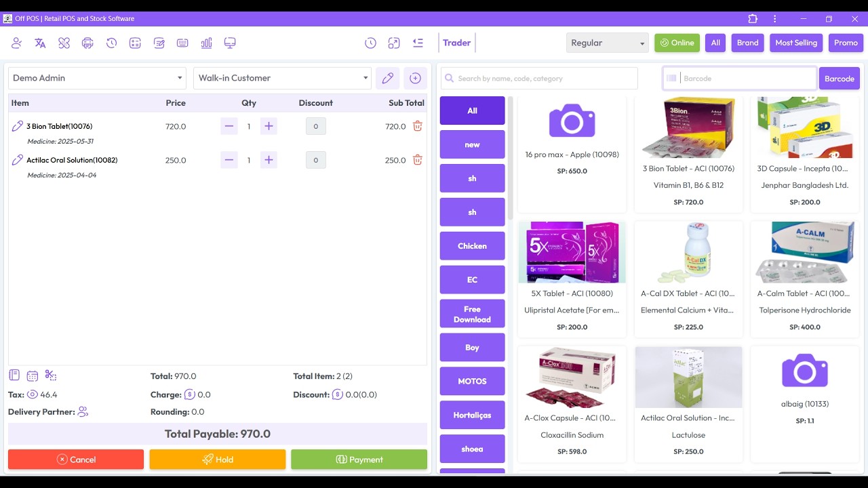Show Promo products
The width and height of the screenshot is (868, 488).
[x=846, y=43]
